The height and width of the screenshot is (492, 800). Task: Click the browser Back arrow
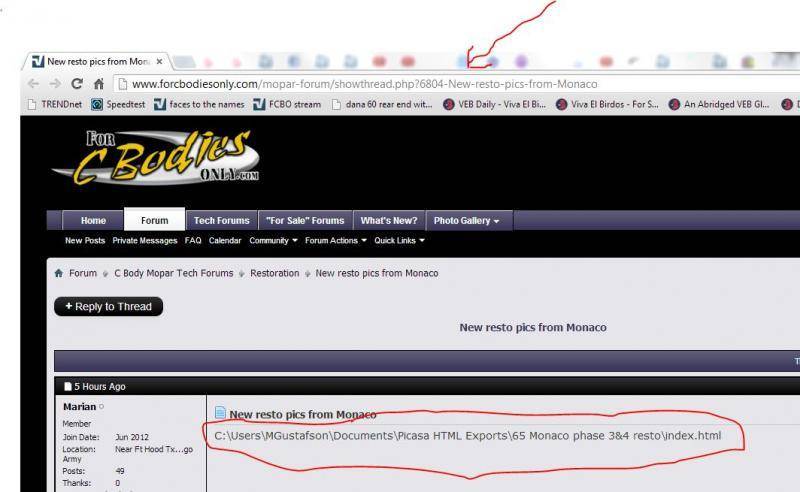[33, 84]
